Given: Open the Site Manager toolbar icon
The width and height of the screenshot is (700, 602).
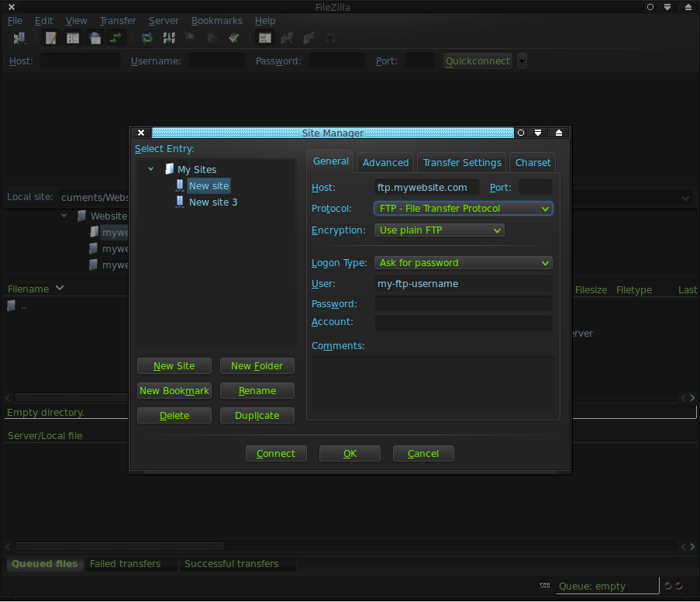Looking at the screenshot, I should (x=19, y=38).
